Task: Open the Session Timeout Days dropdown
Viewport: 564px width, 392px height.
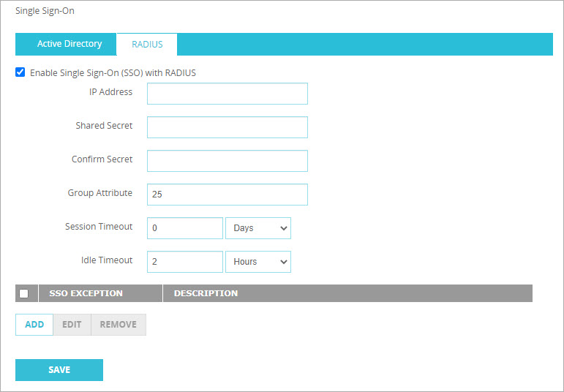Action: click(257, 228)
